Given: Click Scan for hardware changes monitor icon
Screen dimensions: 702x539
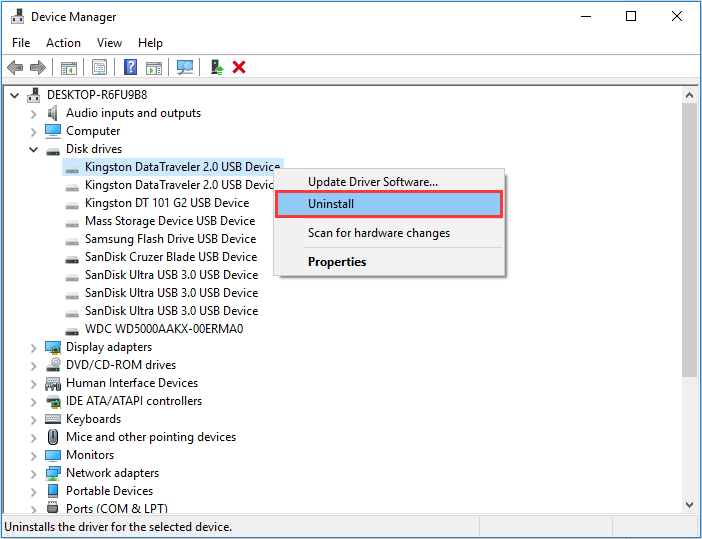Looking at the screenshot, I should [x=184, y=68].
